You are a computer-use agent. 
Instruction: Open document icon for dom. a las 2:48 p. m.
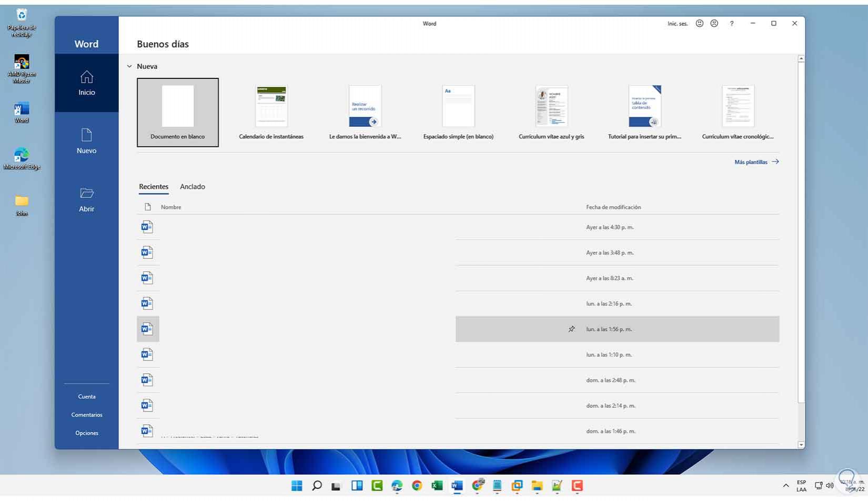[147, 380]
